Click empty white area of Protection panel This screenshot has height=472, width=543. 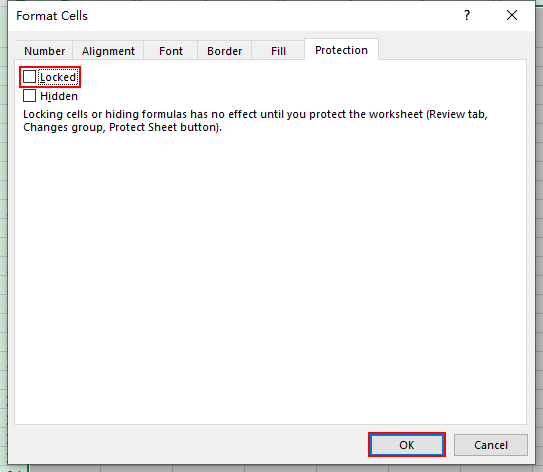(270, 277)
